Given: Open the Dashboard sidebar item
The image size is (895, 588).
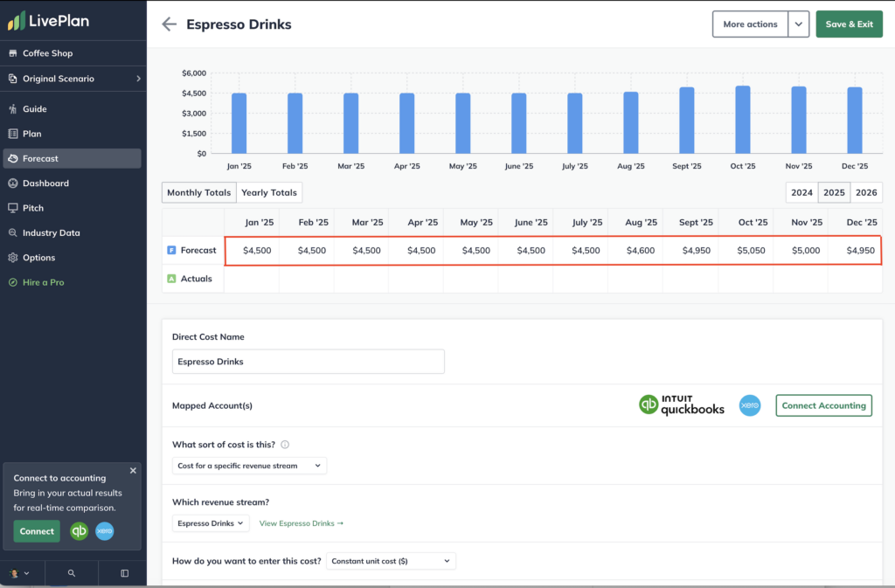Looking at the screenshot, I should (45, 183).
